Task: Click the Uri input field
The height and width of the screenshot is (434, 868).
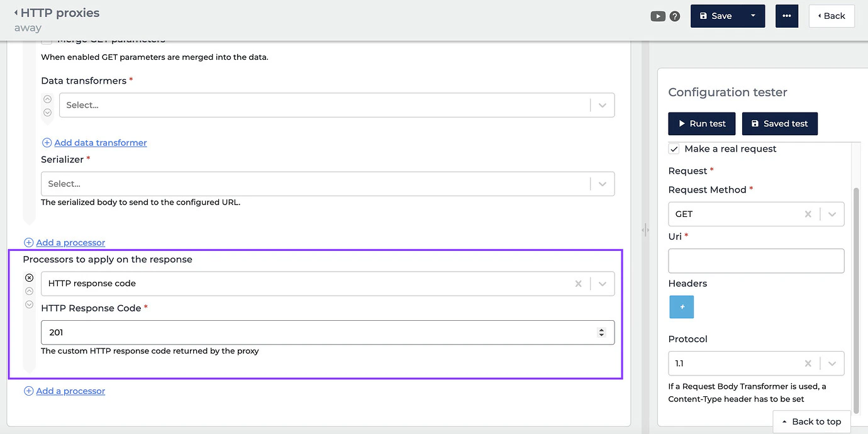Action: coord(756,260)
